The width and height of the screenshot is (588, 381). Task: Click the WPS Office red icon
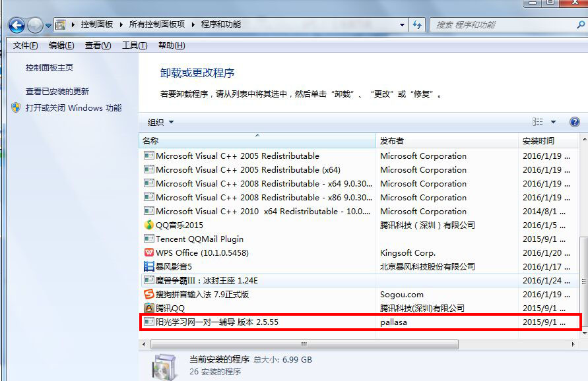point(149,252)
